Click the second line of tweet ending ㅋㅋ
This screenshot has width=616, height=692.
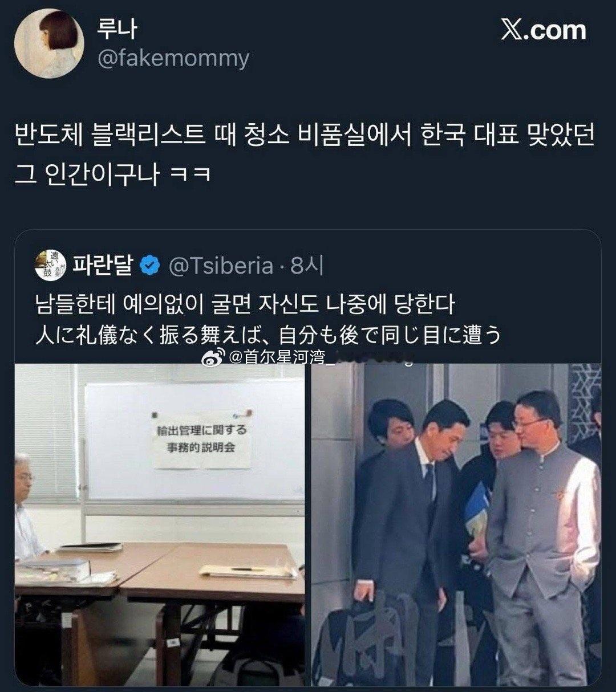pyautogui.click(x=112, y=173)
